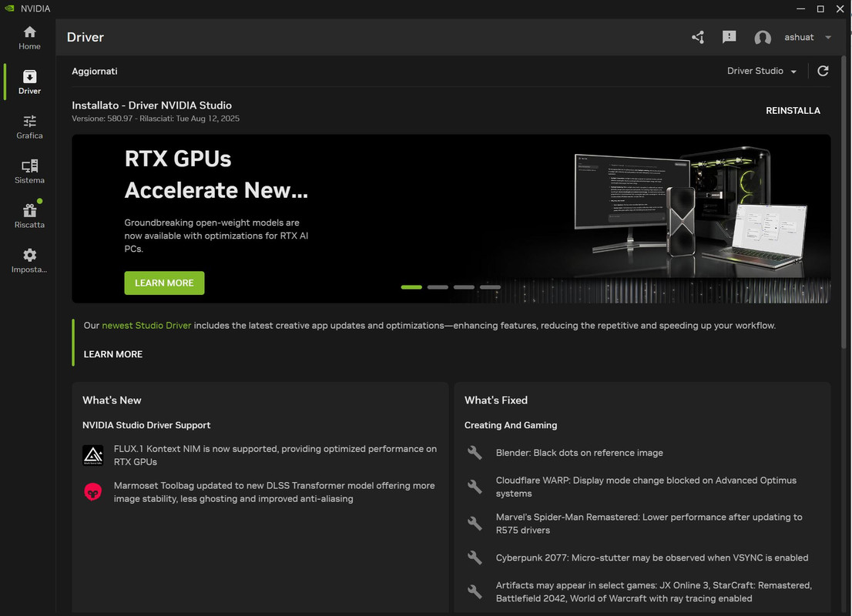Click wrench icon beside Cloudflare WARP fix
This screenshot has height=616, width=852.
pos(475,487)
